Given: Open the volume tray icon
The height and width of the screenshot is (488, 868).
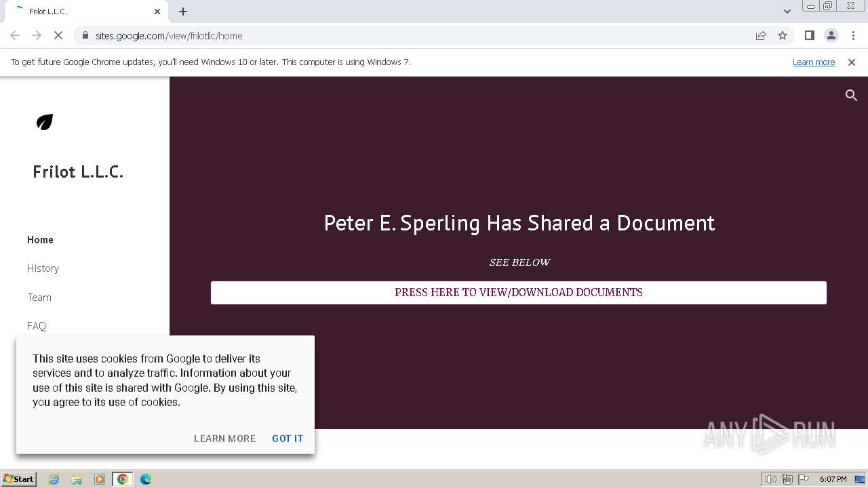Looking at the screenshot, I should 770,479.
